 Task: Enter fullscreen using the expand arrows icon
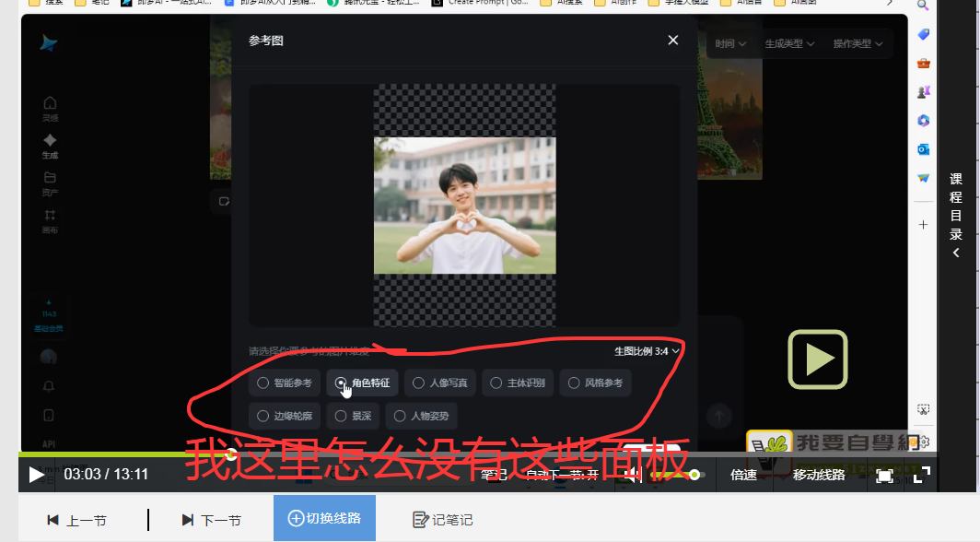(x=921, y=475)
